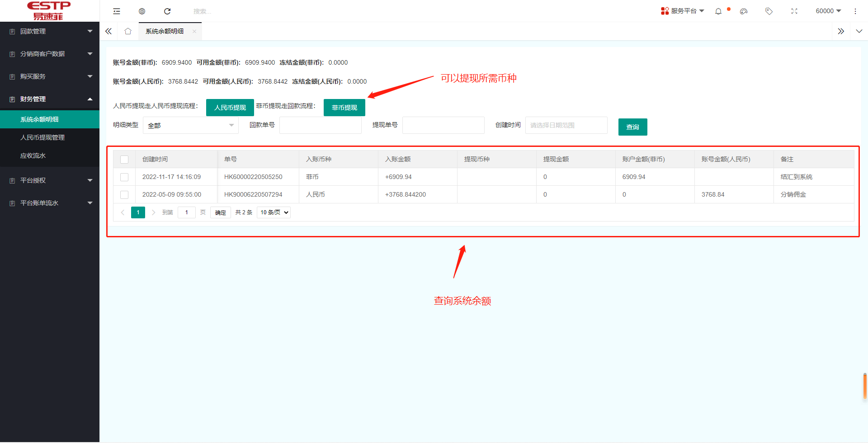Check the checkbox for order HK60000220505250

(x=124, y=177)
